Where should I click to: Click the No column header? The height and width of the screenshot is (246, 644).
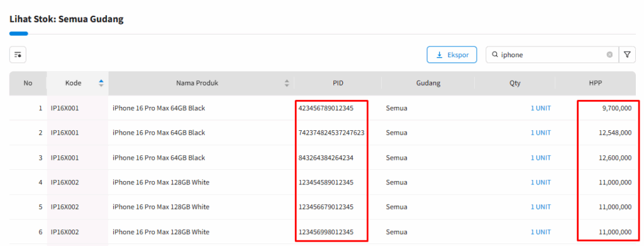click(28, 83)
